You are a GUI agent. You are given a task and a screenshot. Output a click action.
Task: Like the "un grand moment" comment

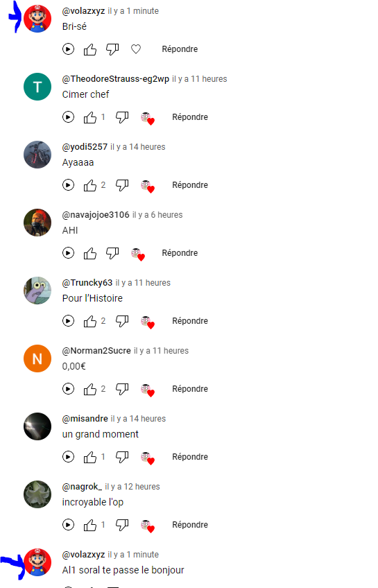(x=90, y=457)
